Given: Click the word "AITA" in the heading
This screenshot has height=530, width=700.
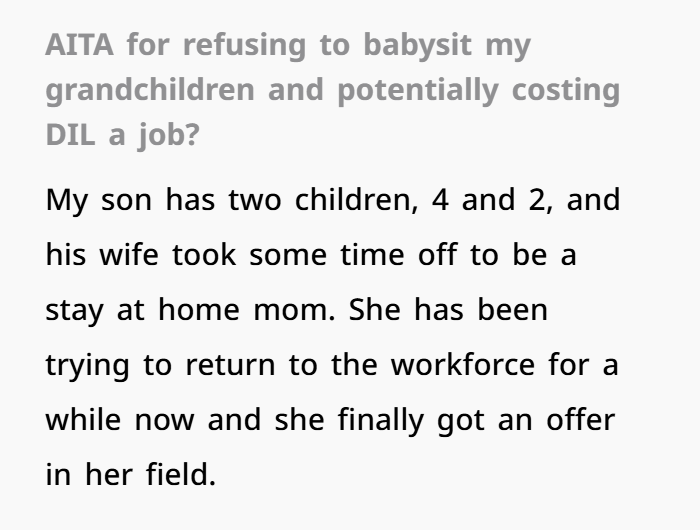Looking at the screenshot, I should [79, 45].
